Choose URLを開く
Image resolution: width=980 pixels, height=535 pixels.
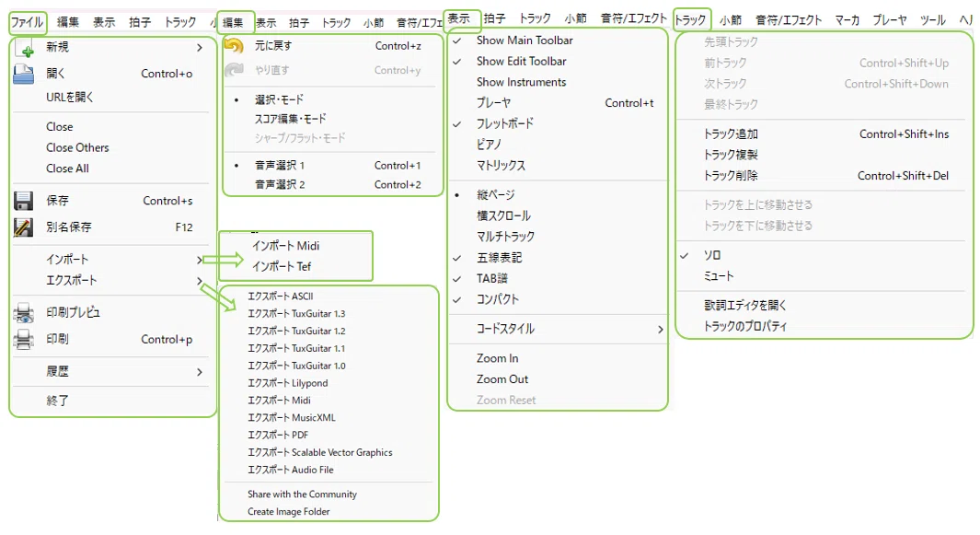69,98
